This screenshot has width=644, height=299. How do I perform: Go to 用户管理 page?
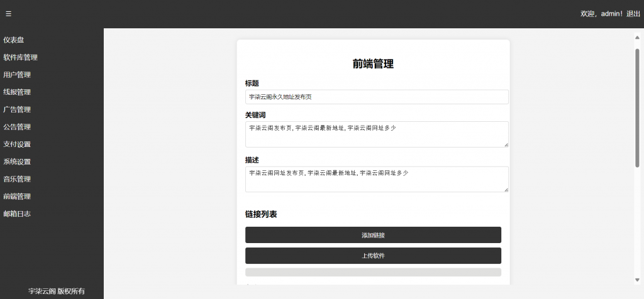tap(17, 75)
